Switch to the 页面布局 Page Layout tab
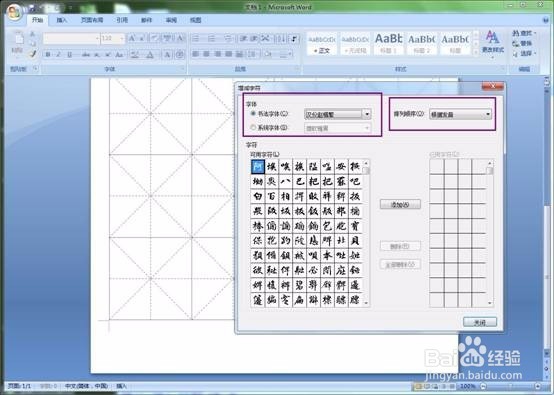 point(92,20)
